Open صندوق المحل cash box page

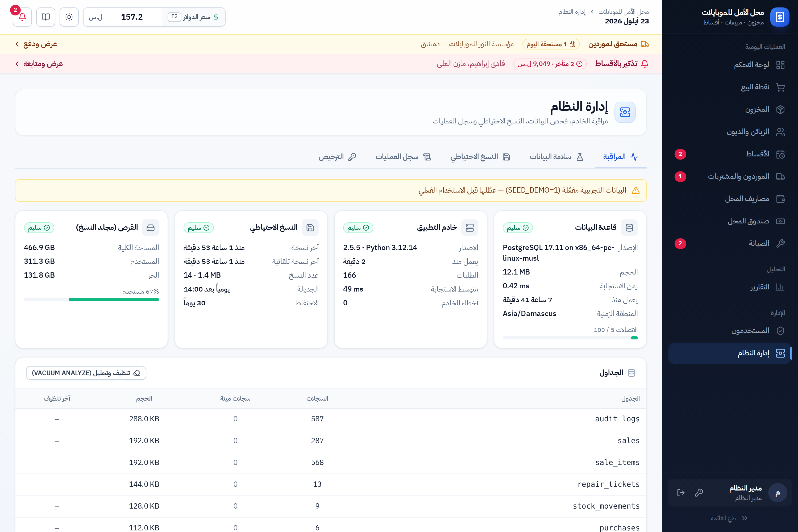[x=730, y=221]
